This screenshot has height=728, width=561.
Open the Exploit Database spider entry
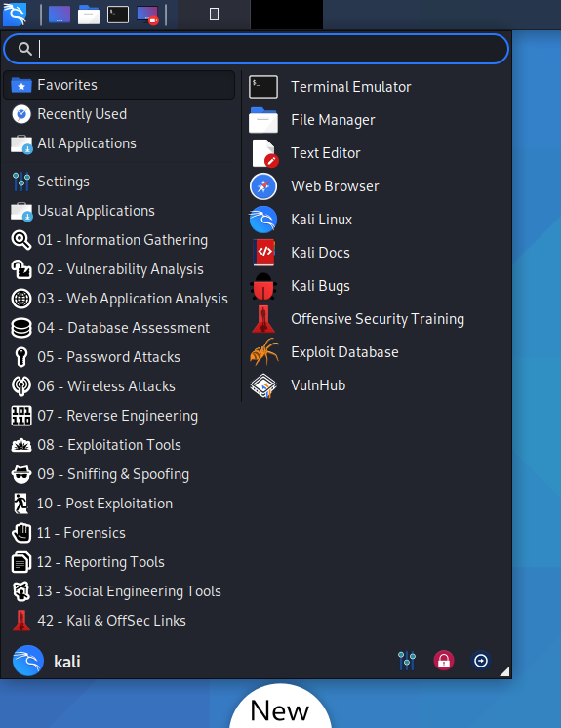point(377,352)
